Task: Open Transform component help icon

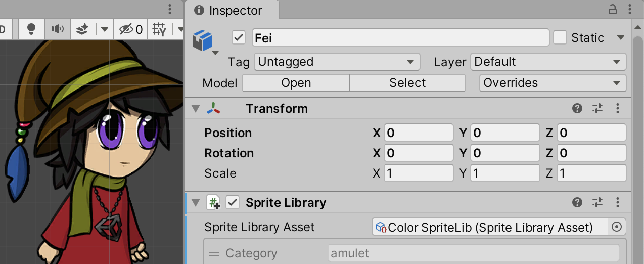Action: coord(577,108)
